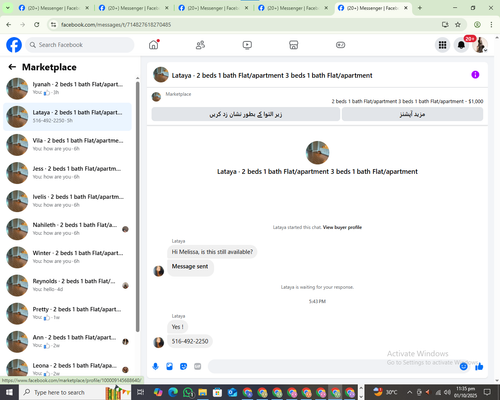500x400 pixels.
Task: Open the account profile picture menu
Action: [x=480, y=45]
